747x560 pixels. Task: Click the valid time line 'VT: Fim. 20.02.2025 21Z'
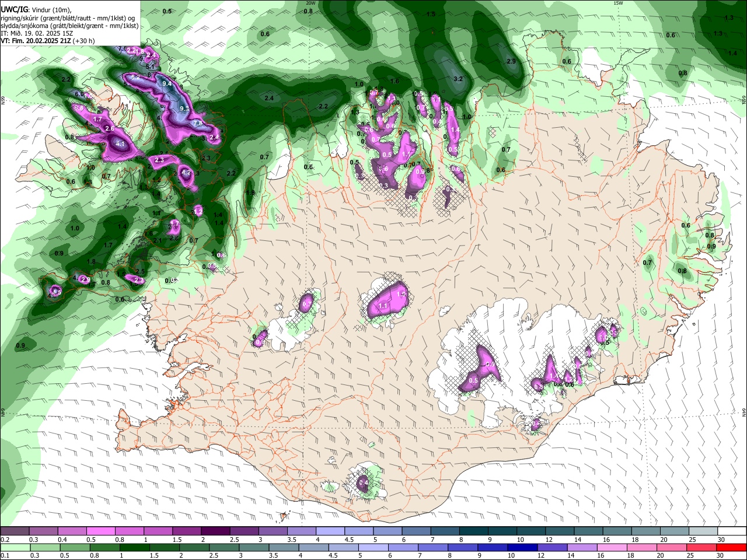tap(36, 41)
